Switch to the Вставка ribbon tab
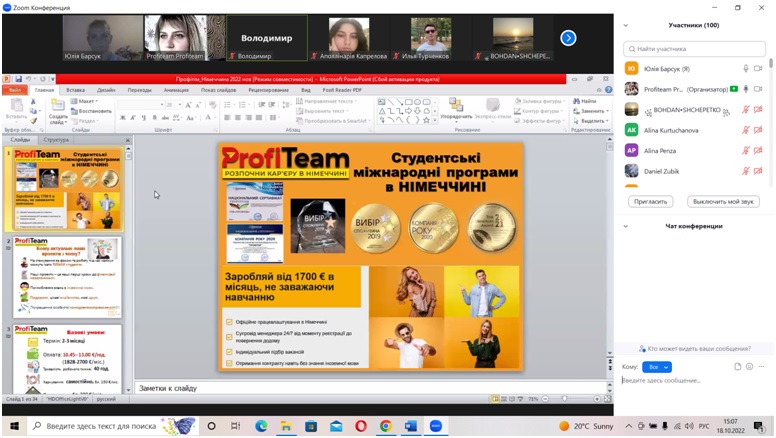 75,90
